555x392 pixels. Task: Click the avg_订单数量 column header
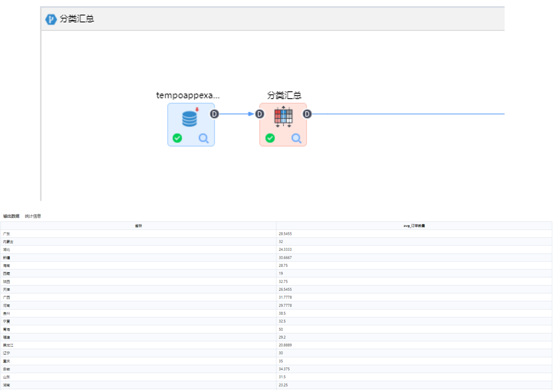click(414, 226)
